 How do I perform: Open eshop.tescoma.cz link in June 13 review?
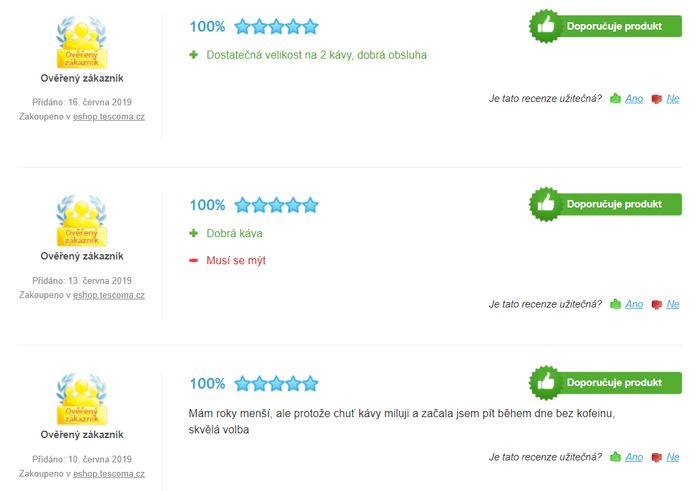coord(109,295)
